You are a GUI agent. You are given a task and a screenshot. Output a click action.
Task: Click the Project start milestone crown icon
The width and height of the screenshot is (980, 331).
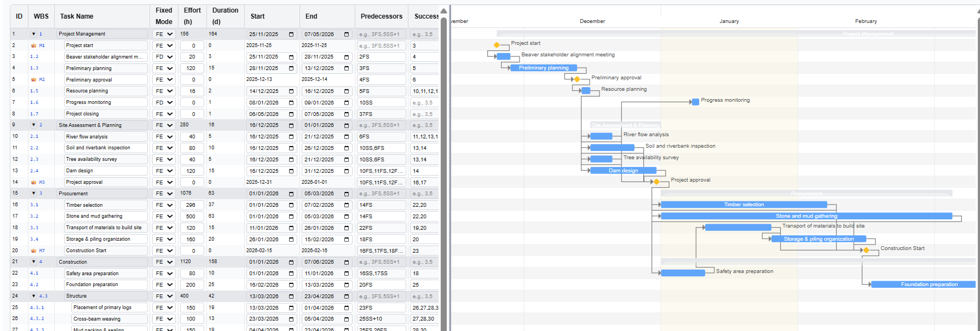(33, 45)
